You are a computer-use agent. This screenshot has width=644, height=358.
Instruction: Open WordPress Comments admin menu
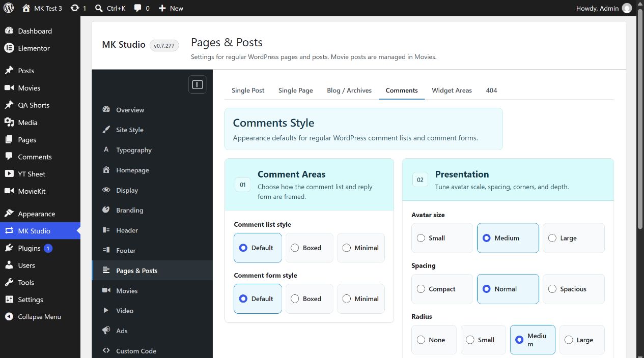point(40,157)
